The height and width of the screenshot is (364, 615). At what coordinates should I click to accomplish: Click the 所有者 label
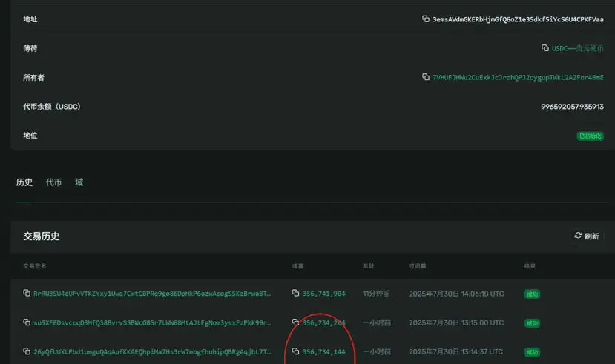coord(33,78)
